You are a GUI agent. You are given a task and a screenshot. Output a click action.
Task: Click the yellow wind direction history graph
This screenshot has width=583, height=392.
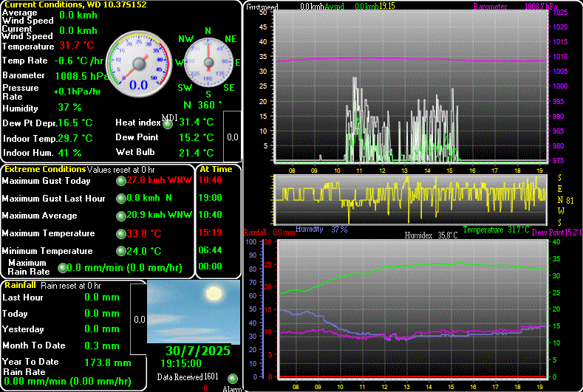pos(411,200)
